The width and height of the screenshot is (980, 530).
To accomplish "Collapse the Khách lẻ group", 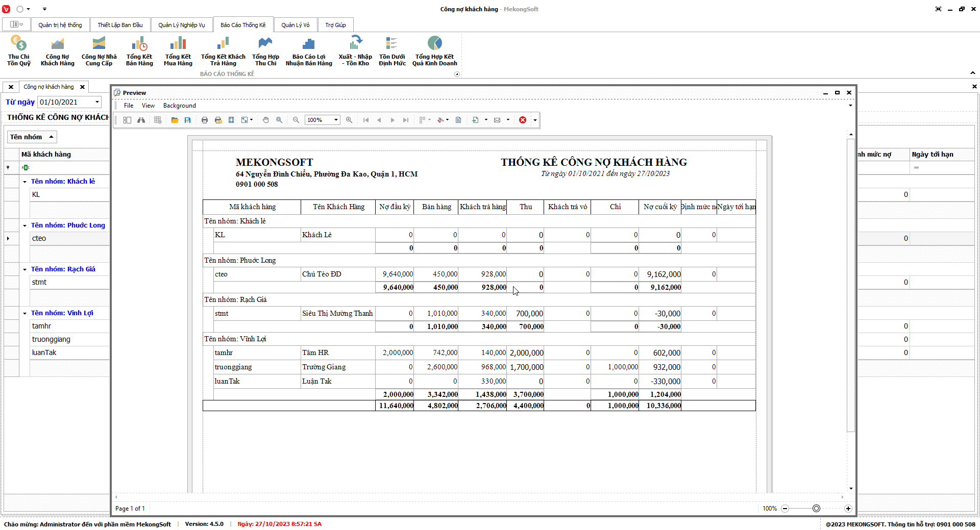I will click(25, 182).
